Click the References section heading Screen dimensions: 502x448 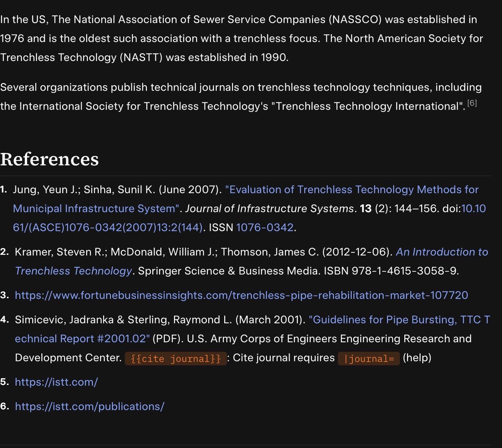click(x=49, y=159)
